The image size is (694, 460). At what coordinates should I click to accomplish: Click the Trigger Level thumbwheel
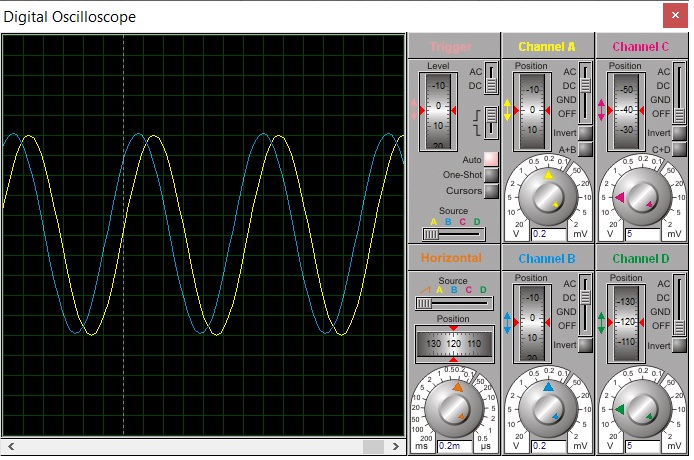[437, 110]
